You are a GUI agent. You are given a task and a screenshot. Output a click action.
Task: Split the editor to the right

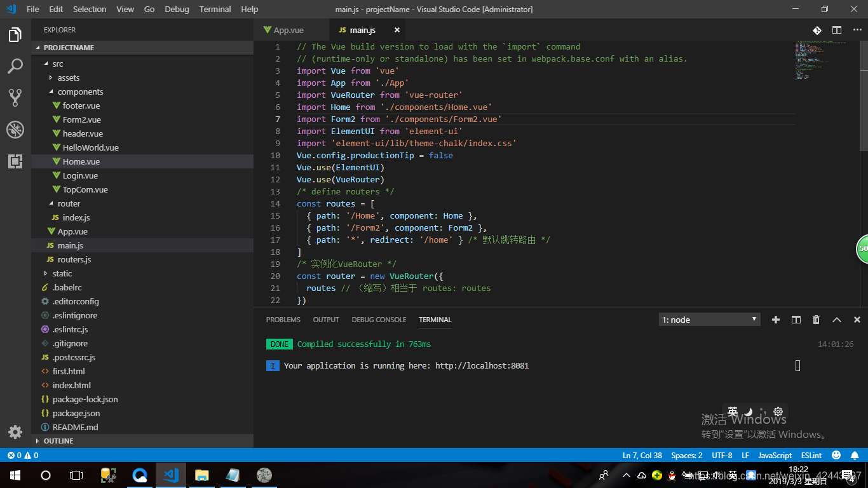click(837, 30)
